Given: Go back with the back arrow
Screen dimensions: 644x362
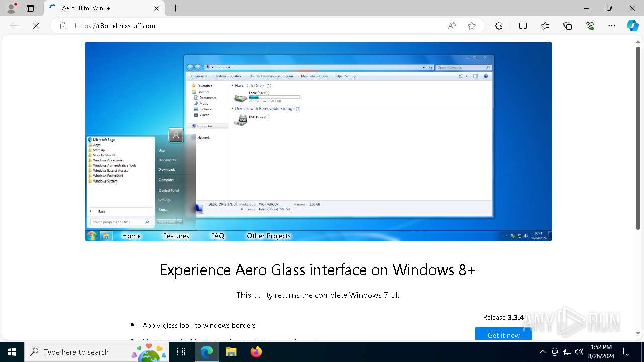Looking at the screenshot, I should coord(14,26).
